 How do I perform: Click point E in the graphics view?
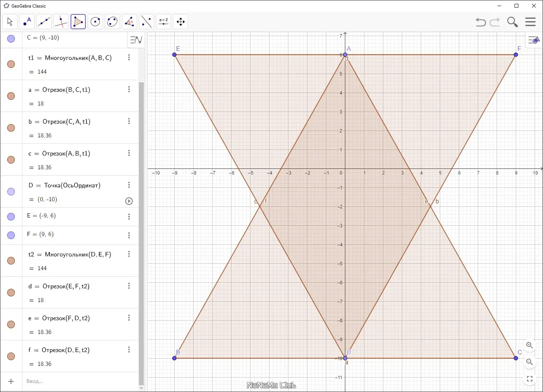(x=175, y=55)
